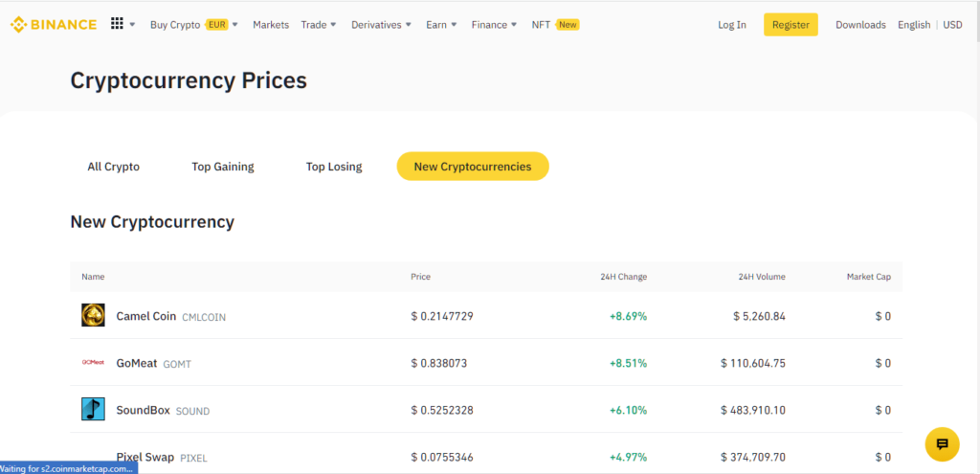Click the 24H Volume column header
This screenshot has height=474, width=980.
click(x=761, y=277)
